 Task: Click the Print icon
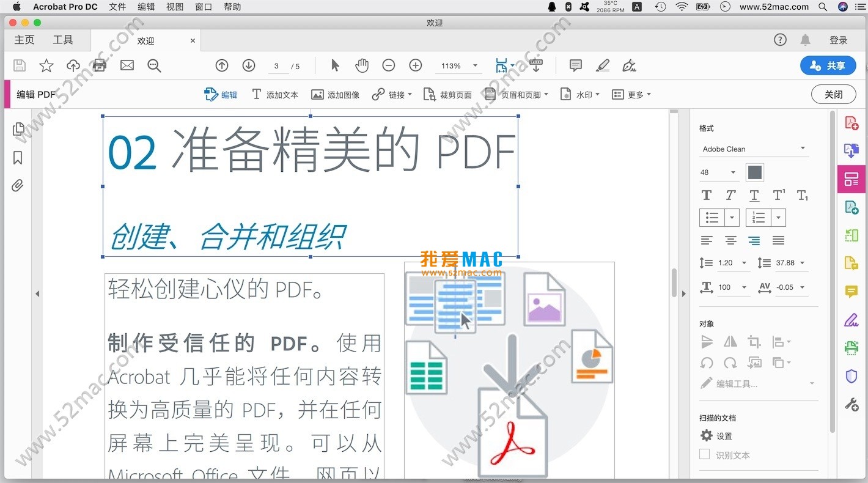(x=100, y=65)
